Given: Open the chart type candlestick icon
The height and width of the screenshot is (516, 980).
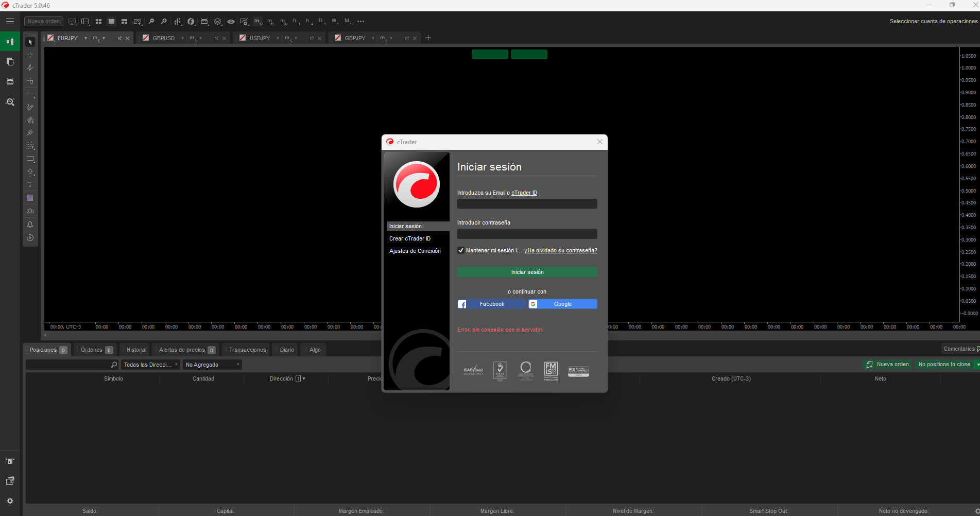Looking at the screenshot, I should tap(178, 22).
